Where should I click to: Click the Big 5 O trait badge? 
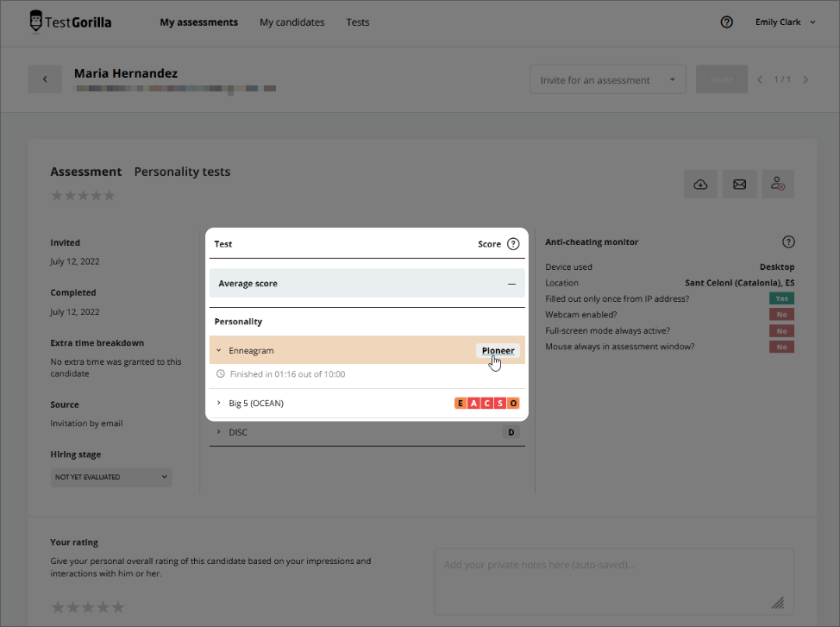(x=513, y=403)
